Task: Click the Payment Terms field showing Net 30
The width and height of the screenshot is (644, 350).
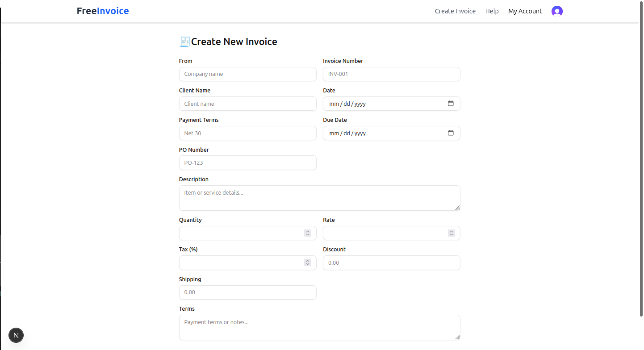Action: click(x=247, y=133)
